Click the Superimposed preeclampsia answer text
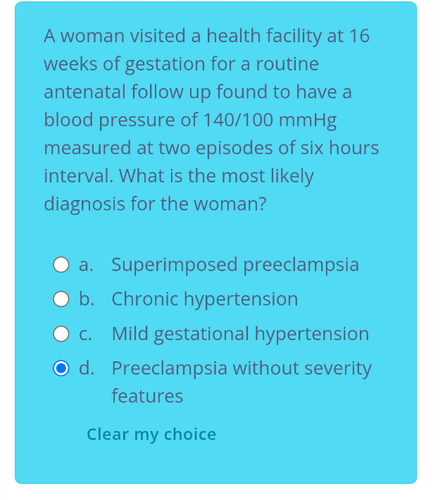 235,265
